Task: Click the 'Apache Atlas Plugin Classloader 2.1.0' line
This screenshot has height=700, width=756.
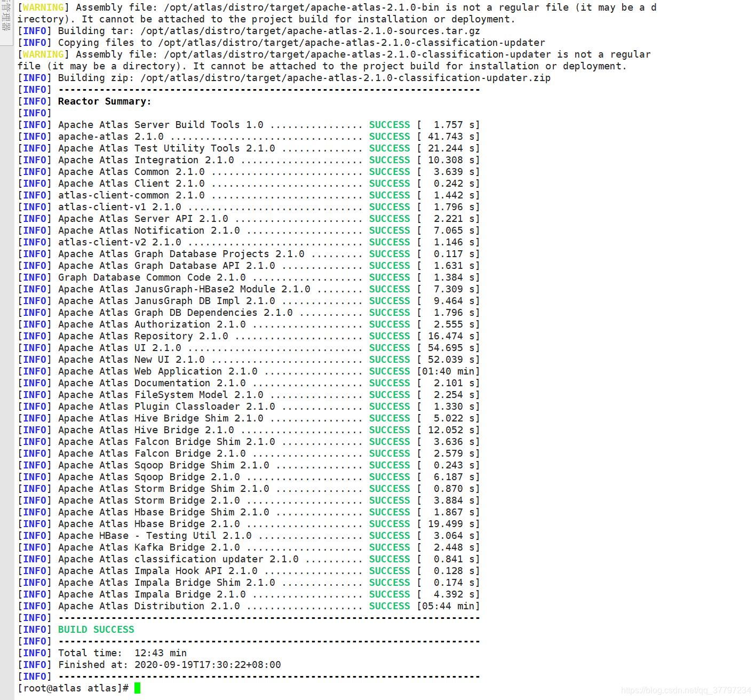Action: point(249,407)
